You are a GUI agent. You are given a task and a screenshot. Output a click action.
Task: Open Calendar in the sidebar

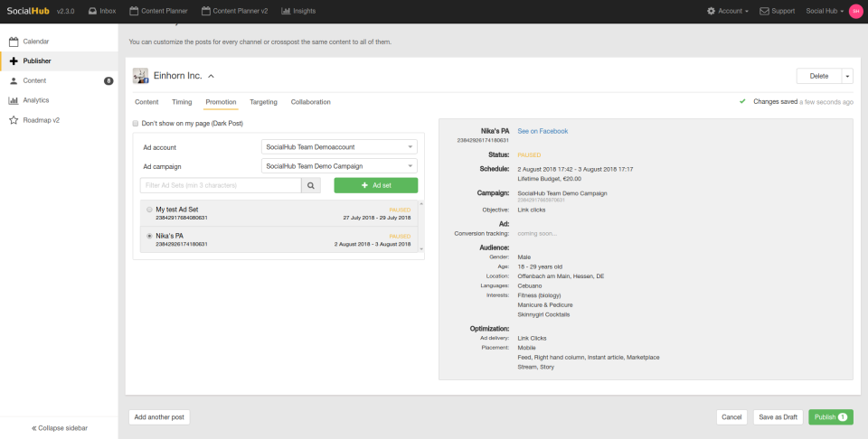[x=59, y=42]
